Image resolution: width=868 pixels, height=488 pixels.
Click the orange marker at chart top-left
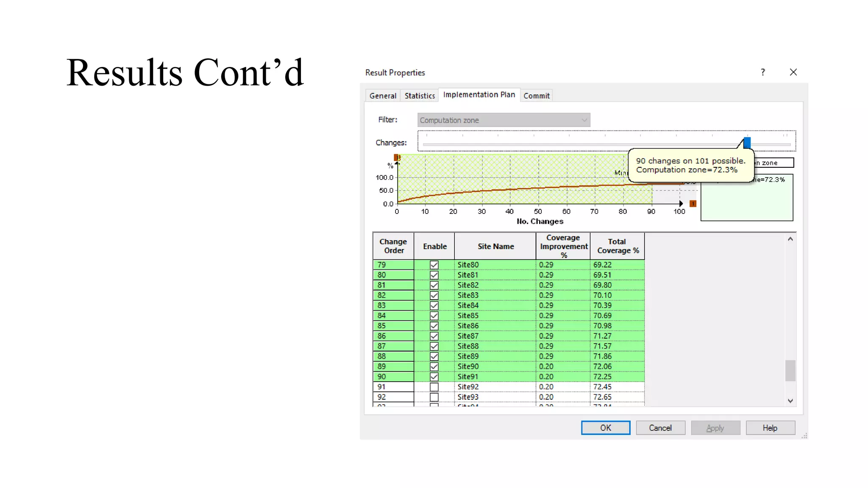coord(397,158)
